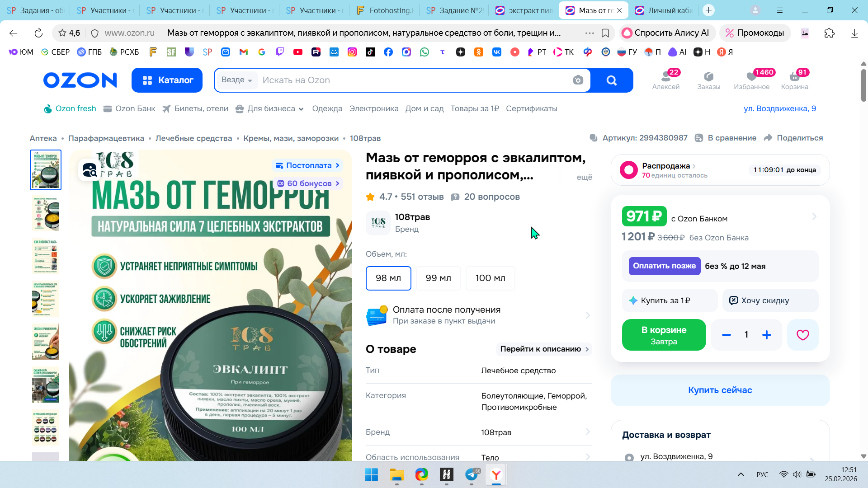Click the similar-image search icon on photo
The width and height of the screenshot is (868, 488).
tap(90, 170)
